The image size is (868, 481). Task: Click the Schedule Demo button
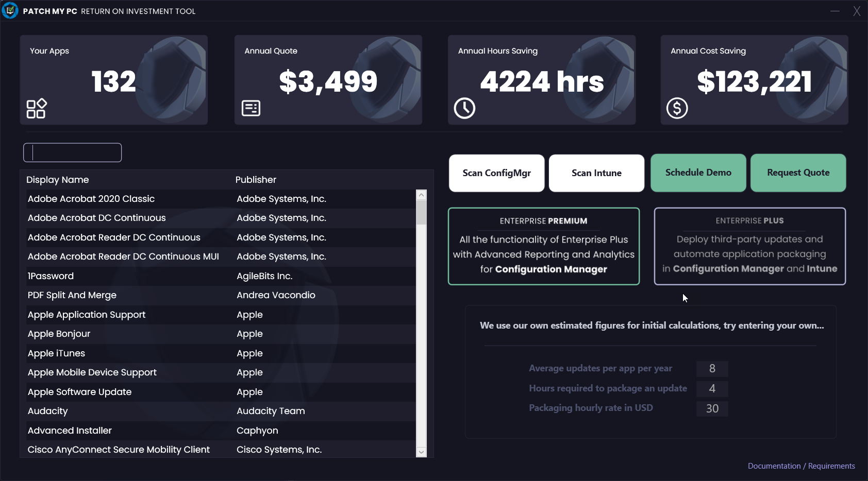[x=698, y=173]
